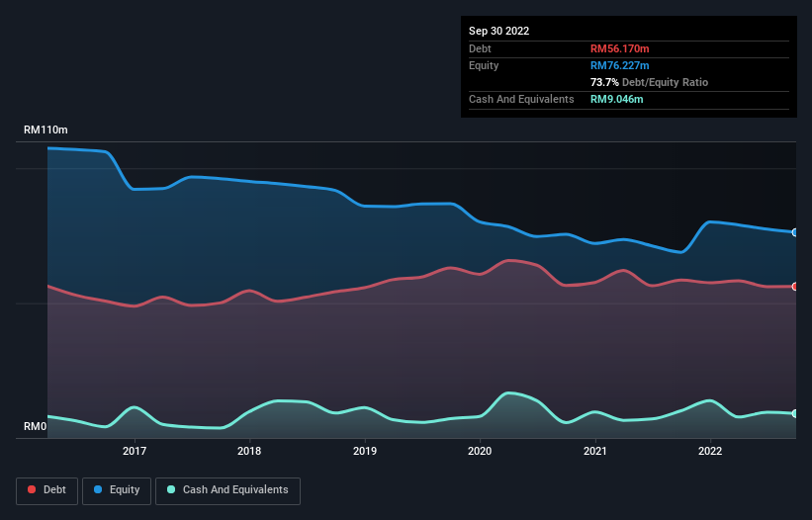Click the RM56.170m debt value
Image resolution: width=812 pixels, height=520 pixels.
[619, 48]
